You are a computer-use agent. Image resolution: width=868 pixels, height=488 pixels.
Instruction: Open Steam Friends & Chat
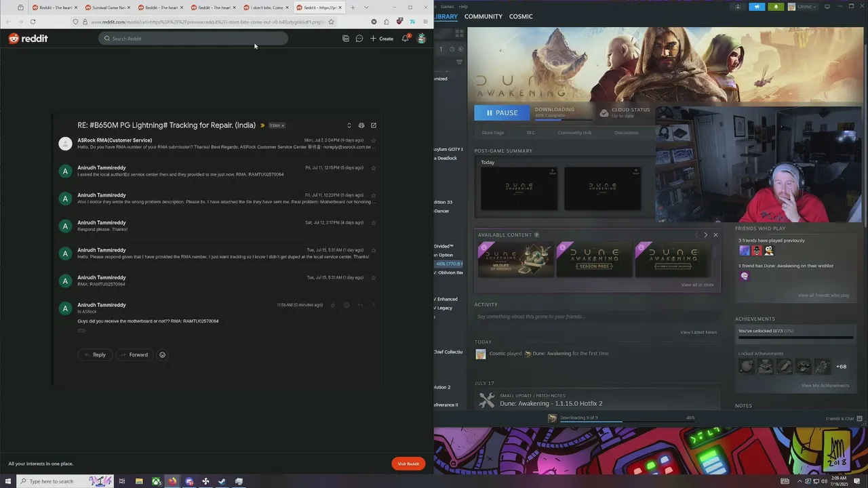tap(844, 418)
